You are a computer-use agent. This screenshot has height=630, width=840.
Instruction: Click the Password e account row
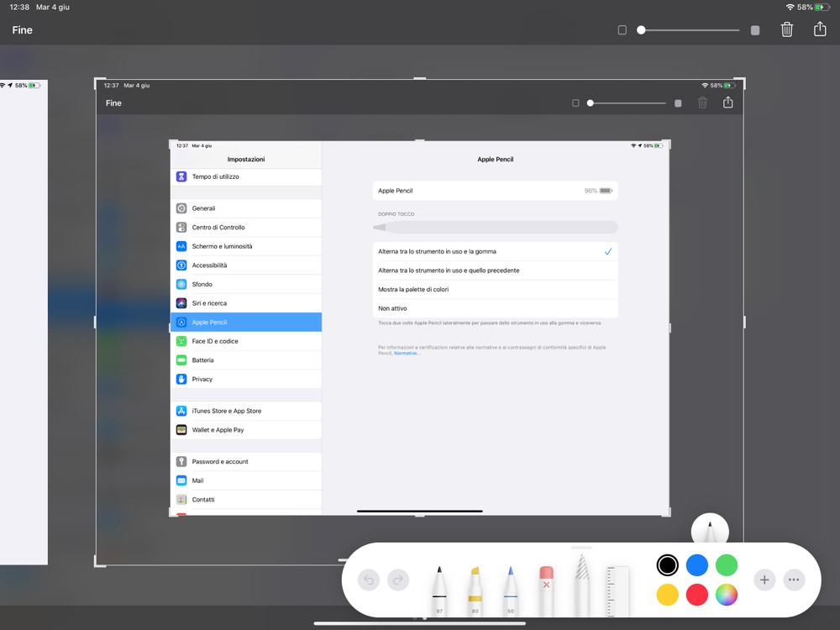coord(246,461)
